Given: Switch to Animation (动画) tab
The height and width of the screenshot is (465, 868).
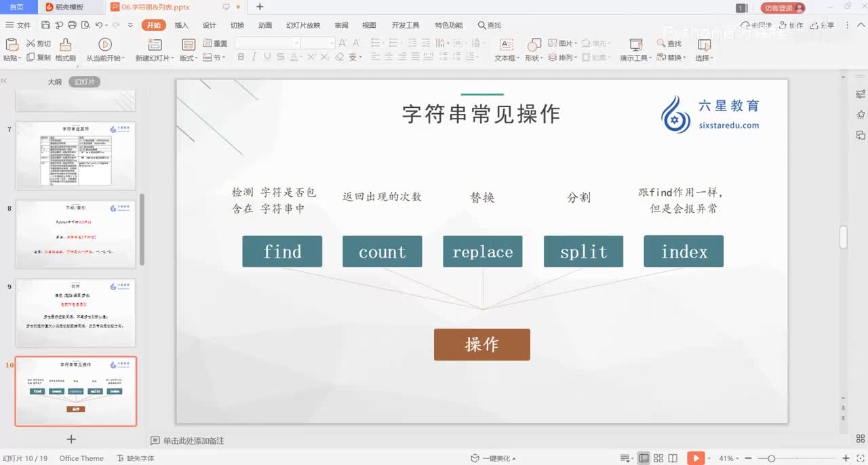Looking at the screenshot, I should [265, 25].
